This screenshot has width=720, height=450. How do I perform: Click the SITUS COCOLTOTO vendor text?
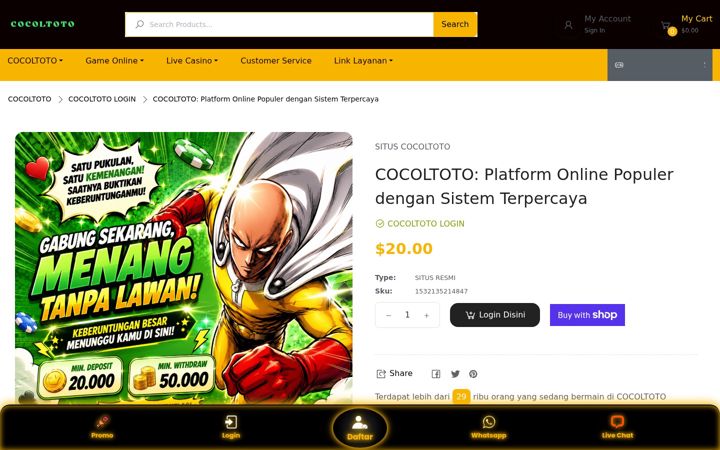(x=412, y=146)
